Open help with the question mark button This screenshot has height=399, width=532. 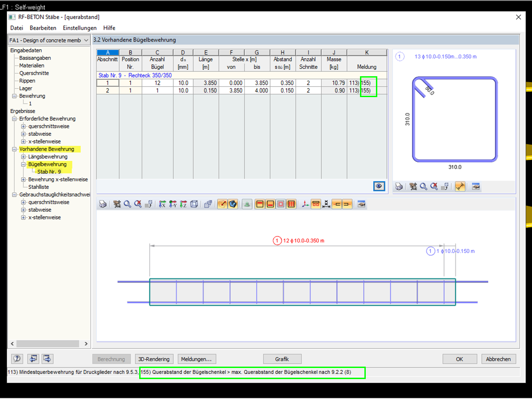click(17, 359)
